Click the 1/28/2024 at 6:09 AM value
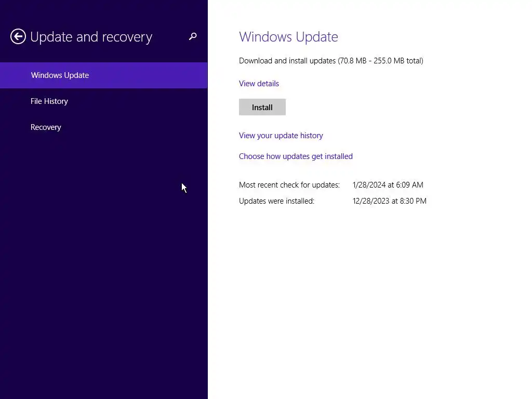The image size is (532, 399). click(388, 185)
